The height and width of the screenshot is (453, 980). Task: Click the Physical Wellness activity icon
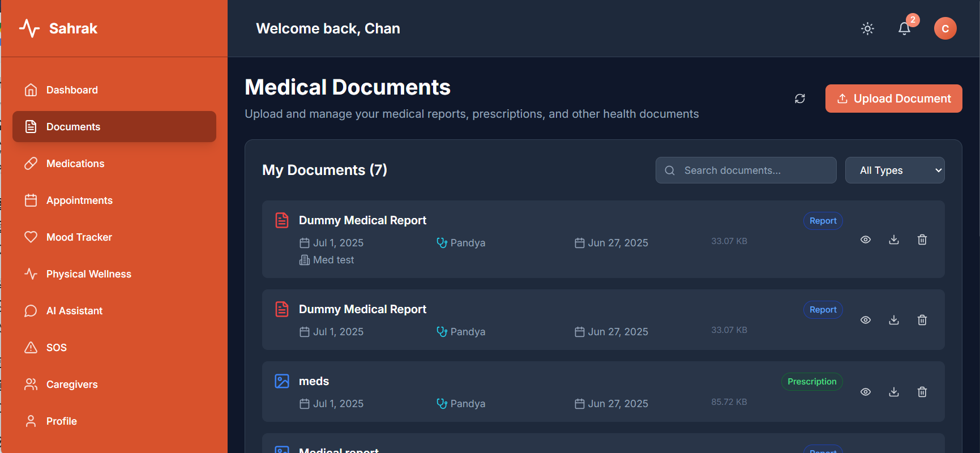[x=31, y=274]
